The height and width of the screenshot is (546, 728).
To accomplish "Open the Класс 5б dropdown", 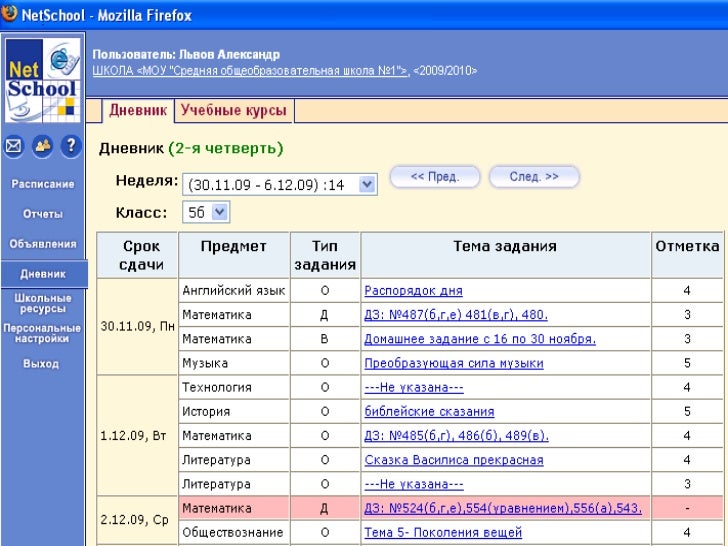I will pyautogui.click(x=220, y=212).
